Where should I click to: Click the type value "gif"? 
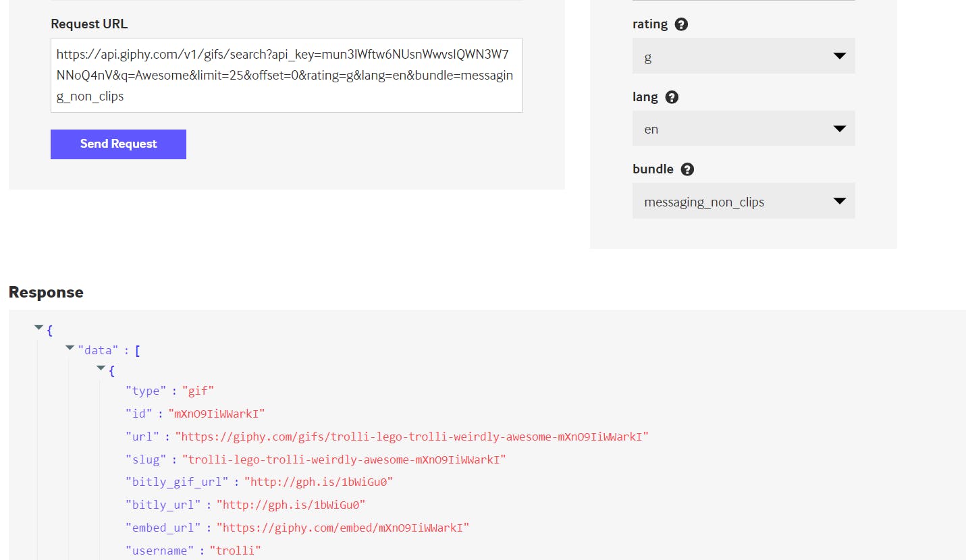pyautogui.click(x=198, y=391)
